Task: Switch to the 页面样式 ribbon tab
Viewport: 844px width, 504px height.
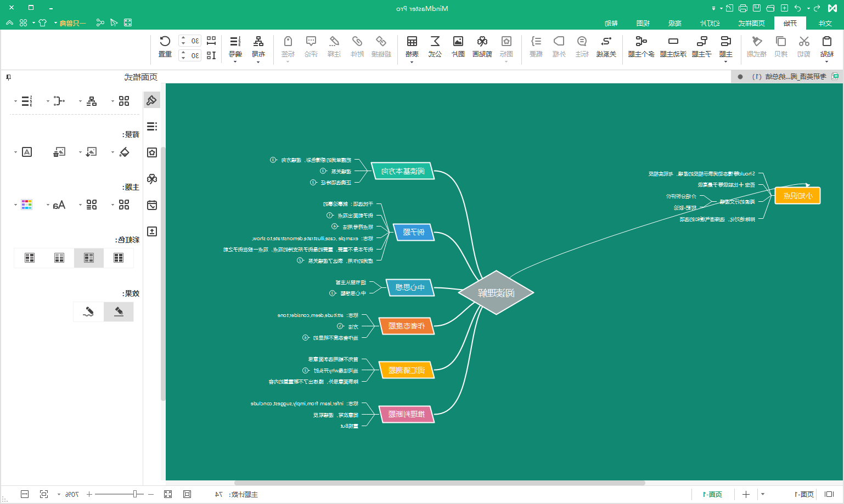Action: click(751, 23)
